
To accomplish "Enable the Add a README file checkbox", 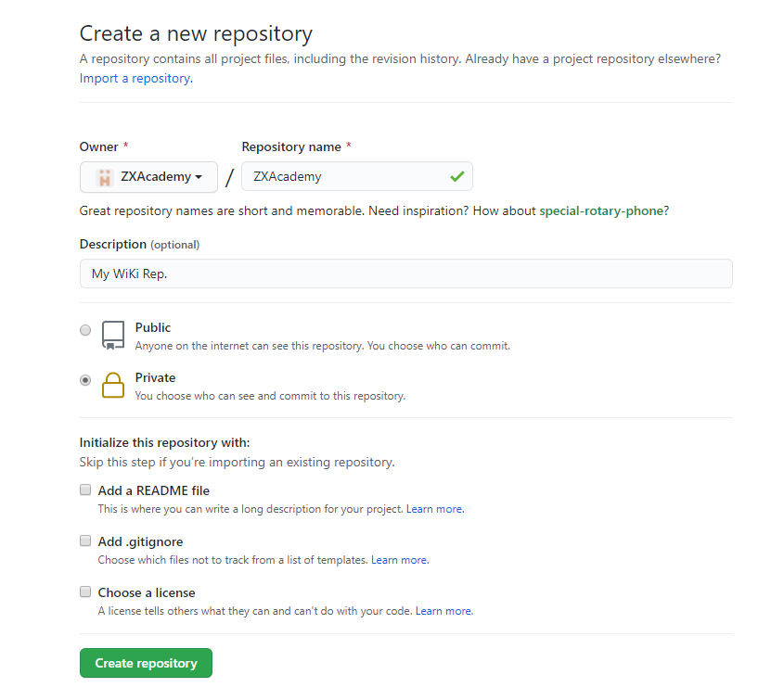I will 85,490.
